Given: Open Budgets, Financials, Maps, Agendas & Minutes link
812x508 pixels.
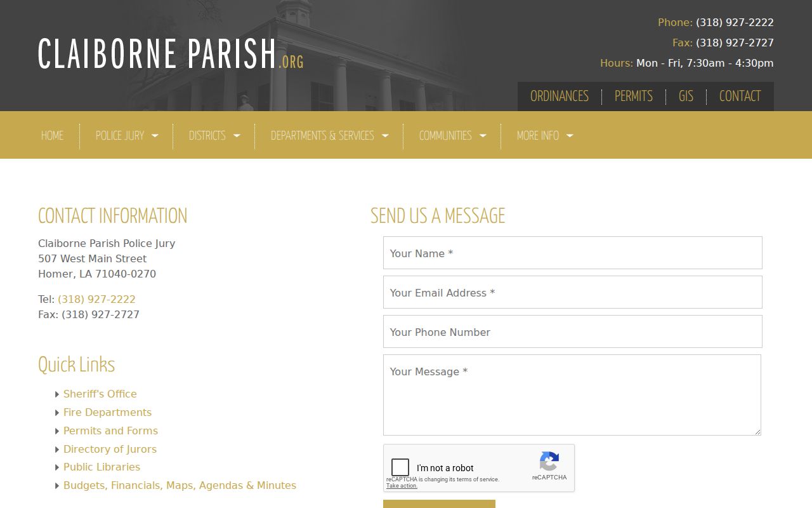Looking at the screenshot, I should [180, 485].
